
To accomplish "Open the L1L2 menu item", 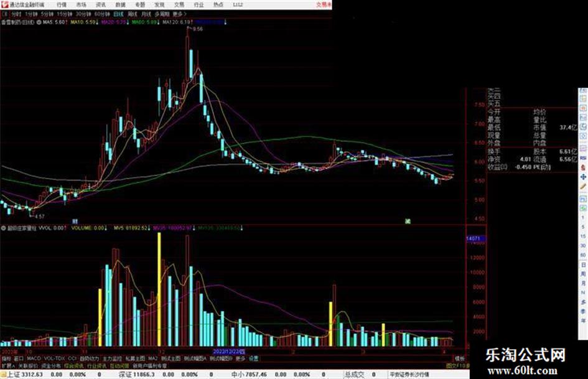I will [238, 5].
